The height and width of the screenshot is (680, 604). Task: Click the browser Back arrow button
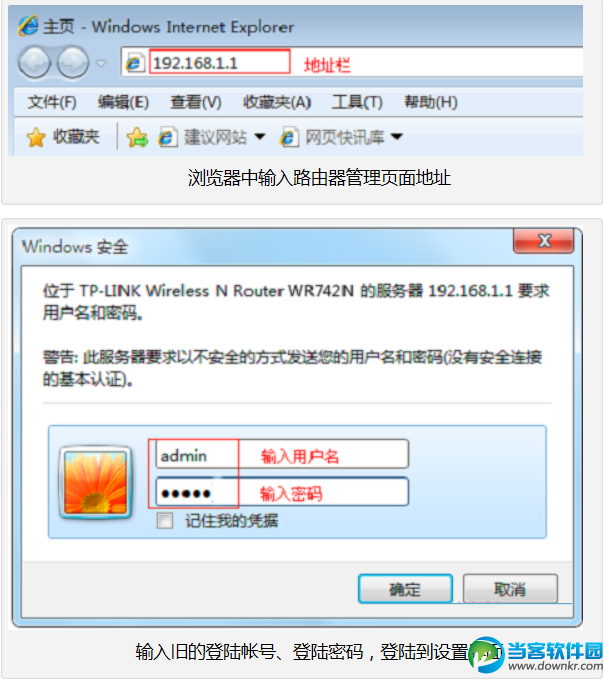(x=34, y=63)
